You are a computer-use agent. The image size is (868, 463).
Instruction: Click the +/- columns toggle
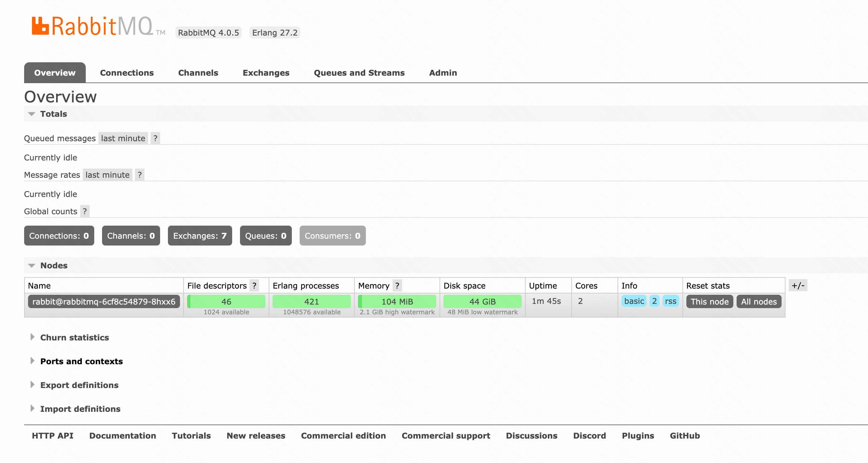pyautogui.click(x=798, y=285)
